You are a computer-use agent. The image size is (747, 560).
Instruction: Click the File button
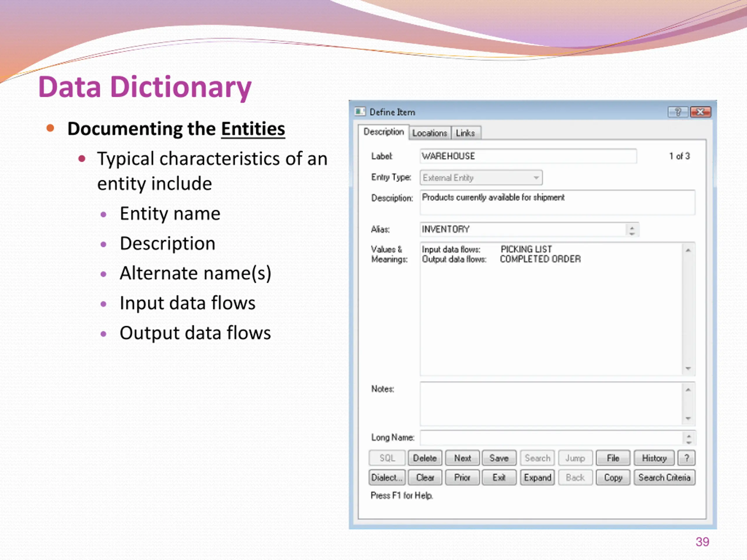pyautogui.click(x=613, y=458)
